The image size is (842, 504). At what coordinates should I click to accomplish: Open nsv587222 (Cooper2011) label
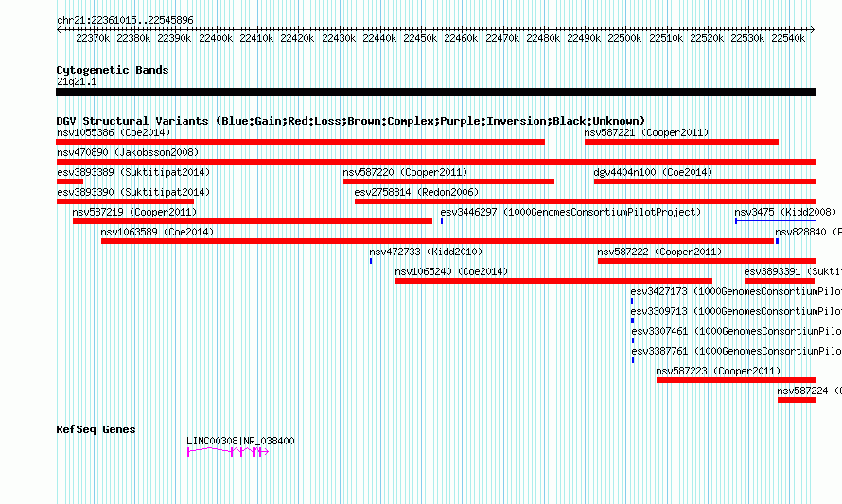point(659,252)
